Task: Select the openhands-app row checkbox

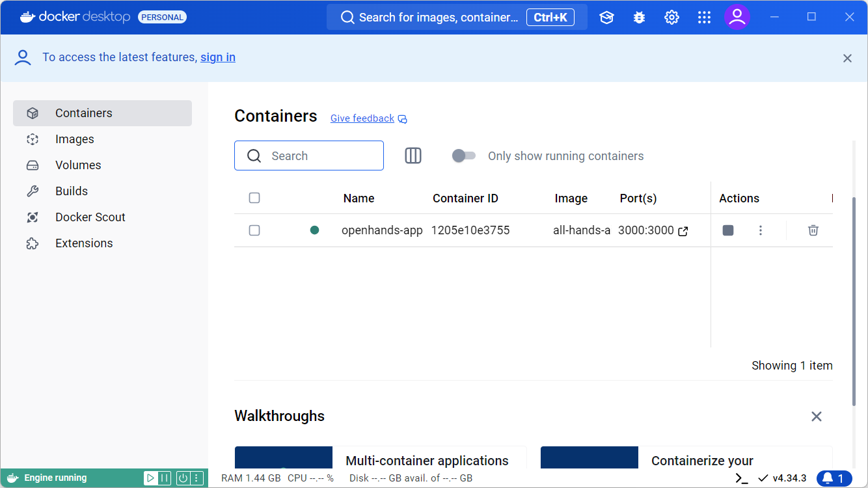Action: (x=254, y=230)
